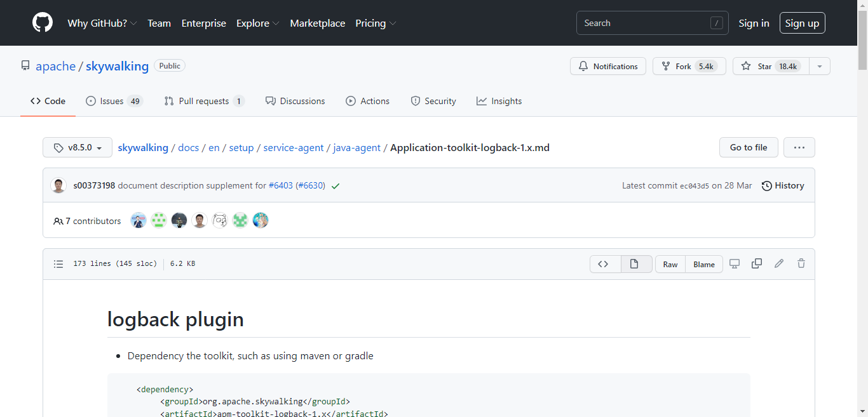Show the 7 contributors list

coord(87,221)
